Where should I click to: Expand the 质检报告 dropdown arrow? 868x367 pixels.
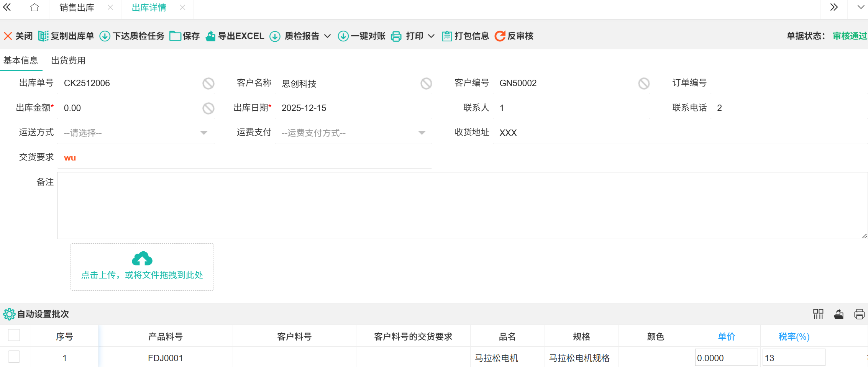tap(327, 36)
